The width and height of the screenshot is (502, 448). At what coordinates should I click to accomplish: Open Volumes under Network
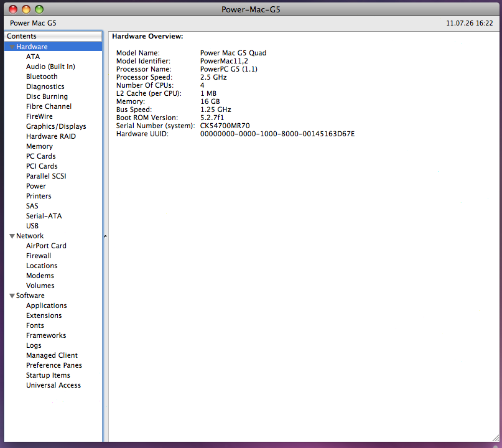click(x=40, y=286)
